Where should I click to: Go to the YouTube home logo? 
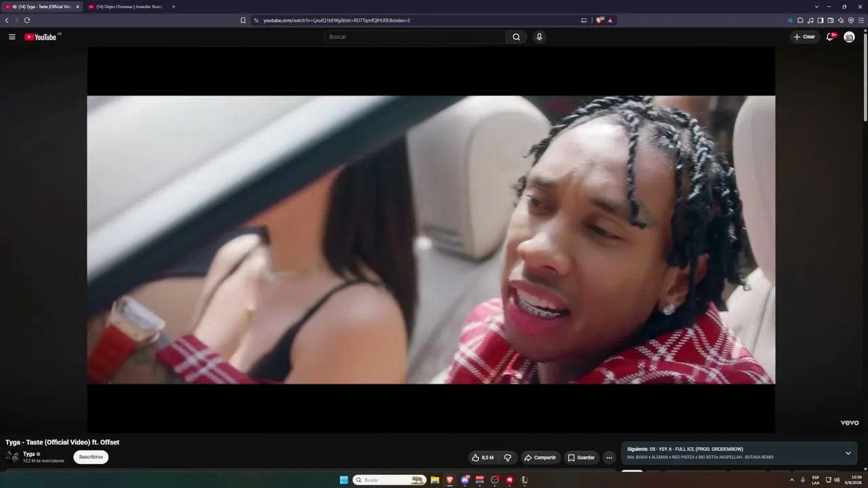pos(41,37)
